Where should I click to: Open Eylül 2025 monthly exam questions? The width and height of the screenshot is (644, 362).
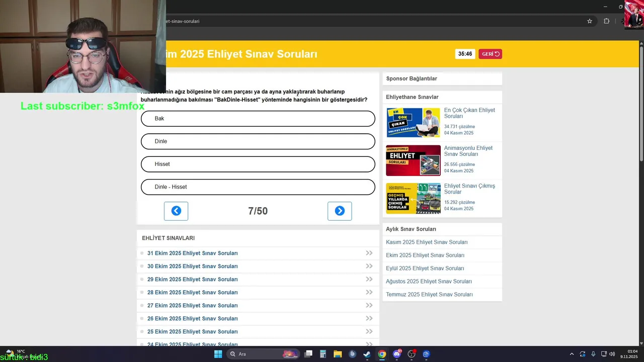coord(425,268)
